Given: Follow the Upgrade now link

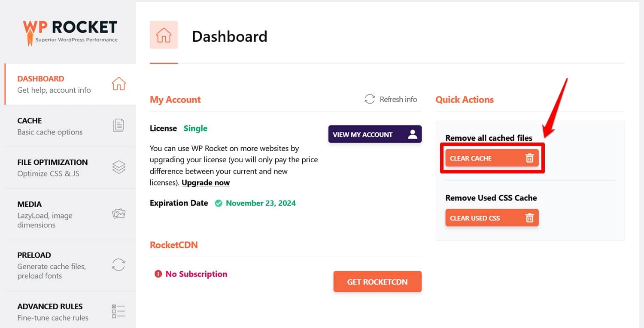Looking at the screenshot, I should coord(206,182).
